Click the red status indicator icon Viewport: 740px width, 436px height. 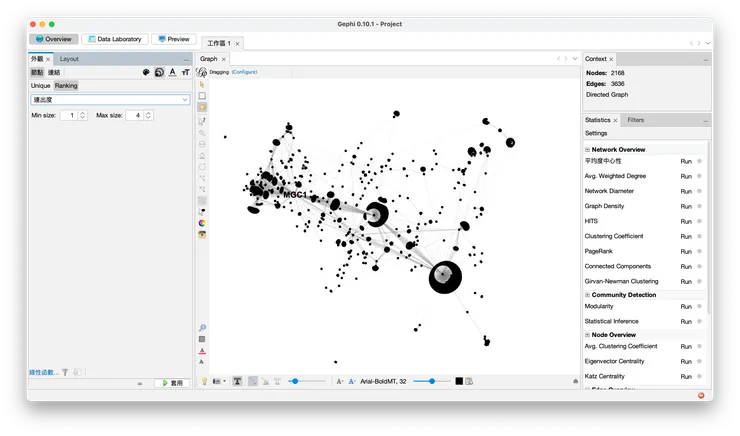click(x=701, y=395)
